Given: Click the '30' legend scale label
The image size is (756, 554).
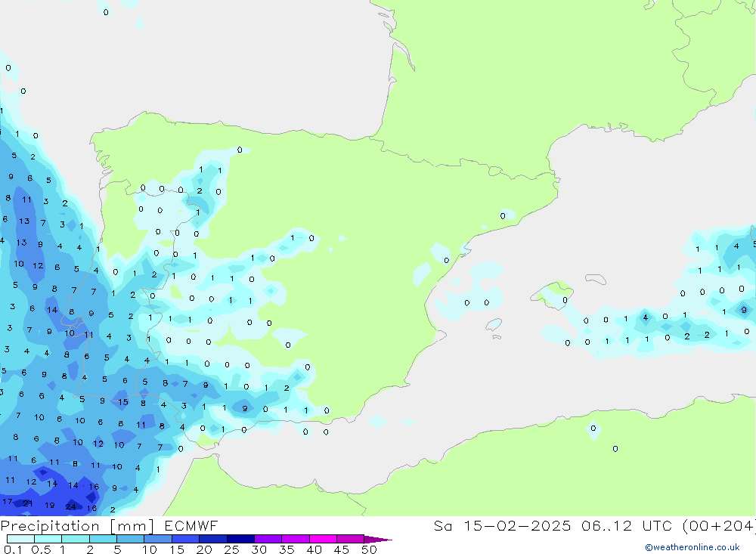Looking at the screenshot, I should coord(259,549).
